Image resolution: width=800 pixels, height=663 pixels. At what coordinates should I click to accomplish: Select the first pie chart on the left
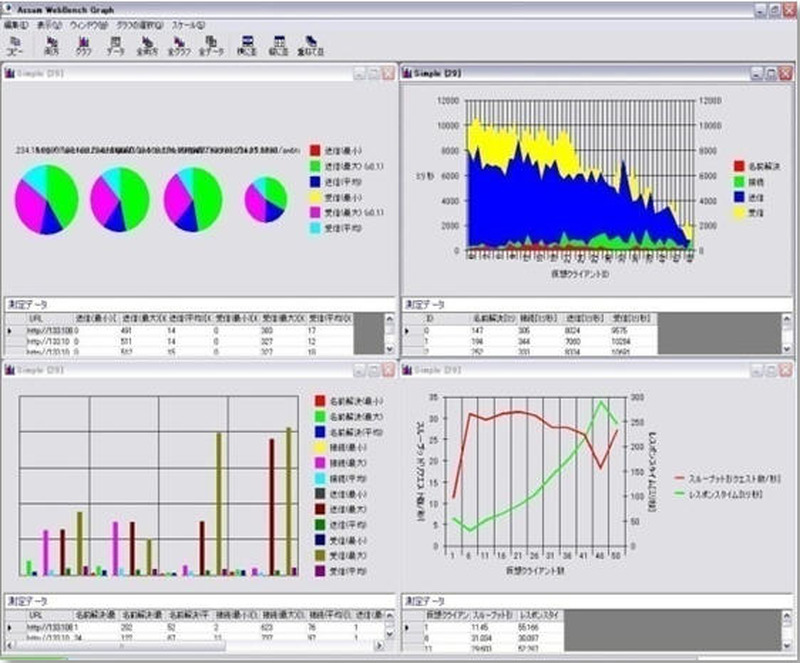(x=46, y=200)
